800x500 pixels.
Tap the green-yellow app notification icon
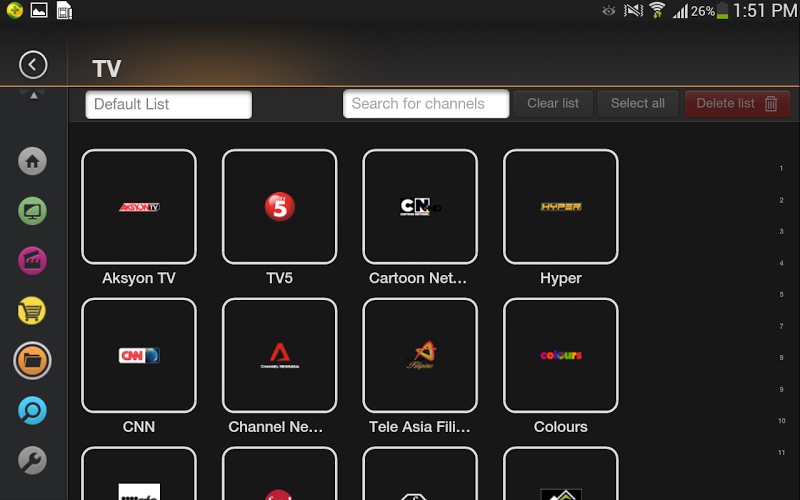[14, 10]
